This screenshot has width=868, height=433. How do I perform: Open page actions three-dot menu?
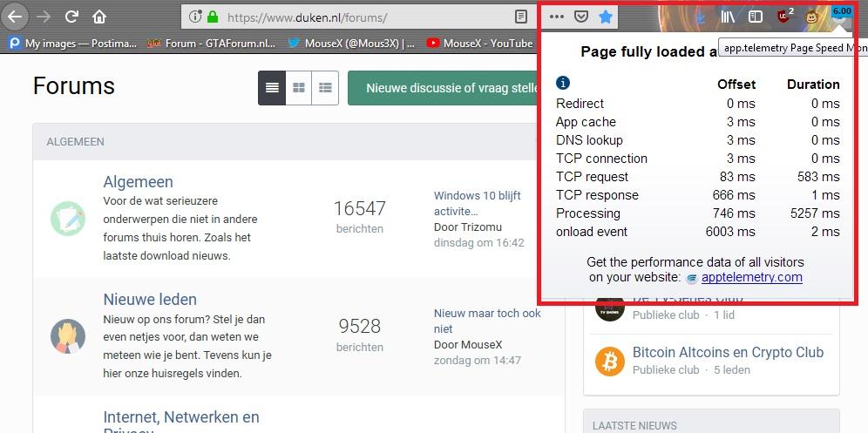pos(556,17)
